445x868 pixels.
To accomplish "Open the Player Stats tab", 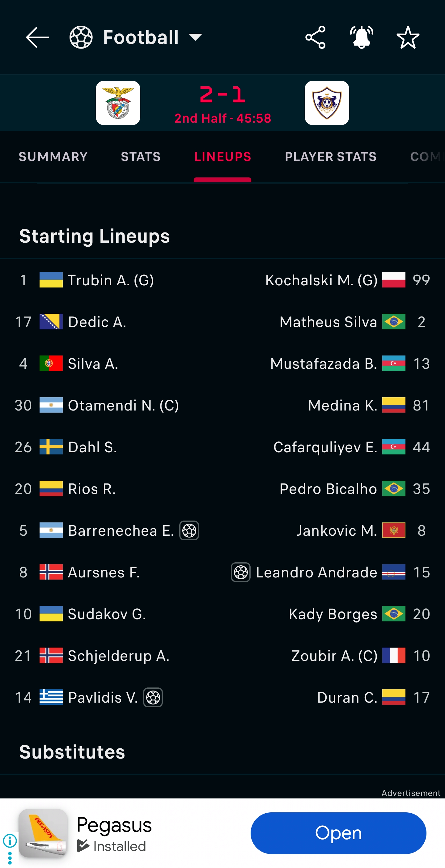I will [330, 157].
